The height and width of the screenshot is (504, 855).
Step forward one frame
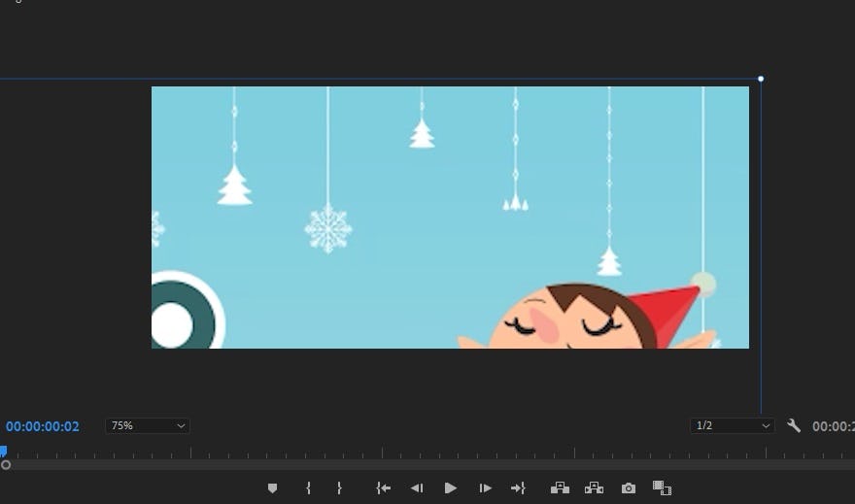[x=485, y=488]
